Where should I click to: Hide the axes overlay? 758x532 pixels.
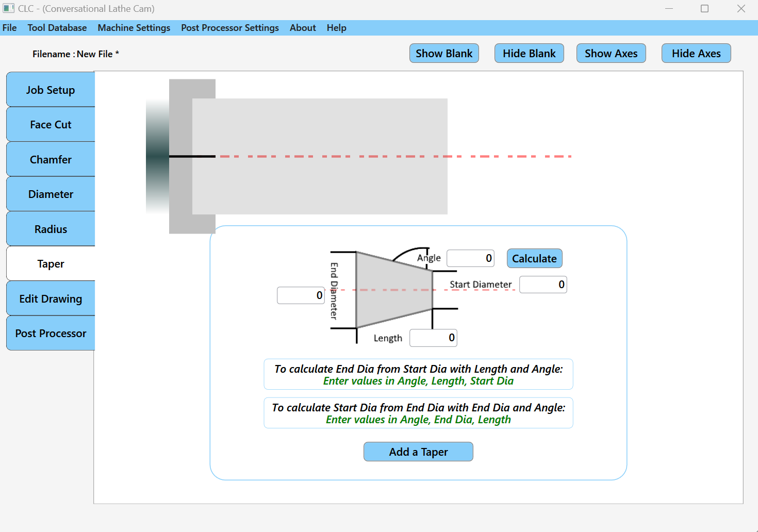tap(696, 53)
